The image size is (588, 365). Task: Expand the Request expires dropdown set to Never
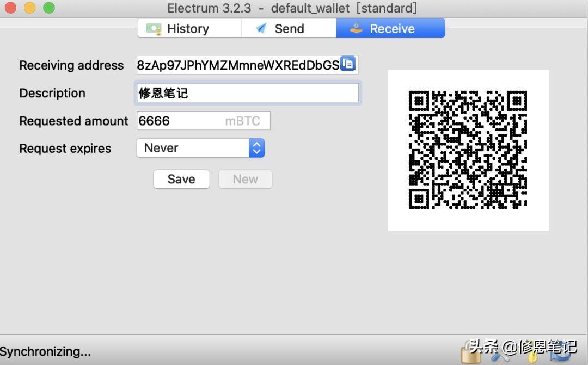click(x=200, y=148)
